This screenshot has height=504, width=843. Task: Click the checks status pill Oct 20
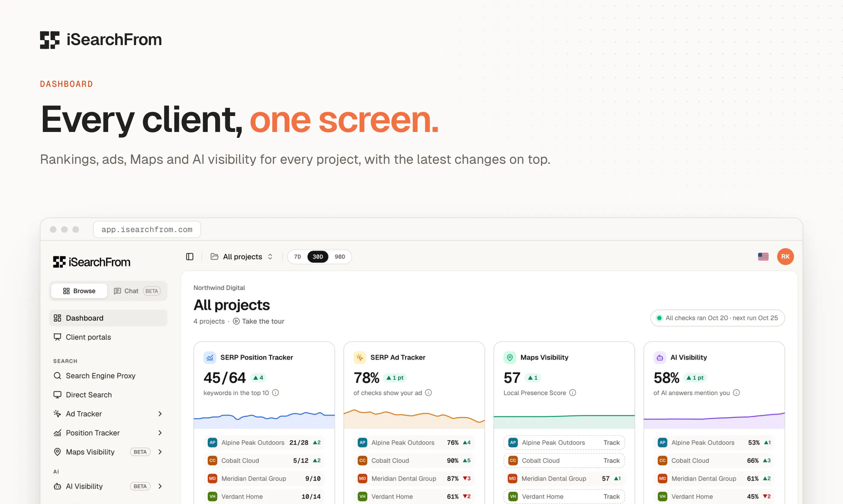click(717, 318)
